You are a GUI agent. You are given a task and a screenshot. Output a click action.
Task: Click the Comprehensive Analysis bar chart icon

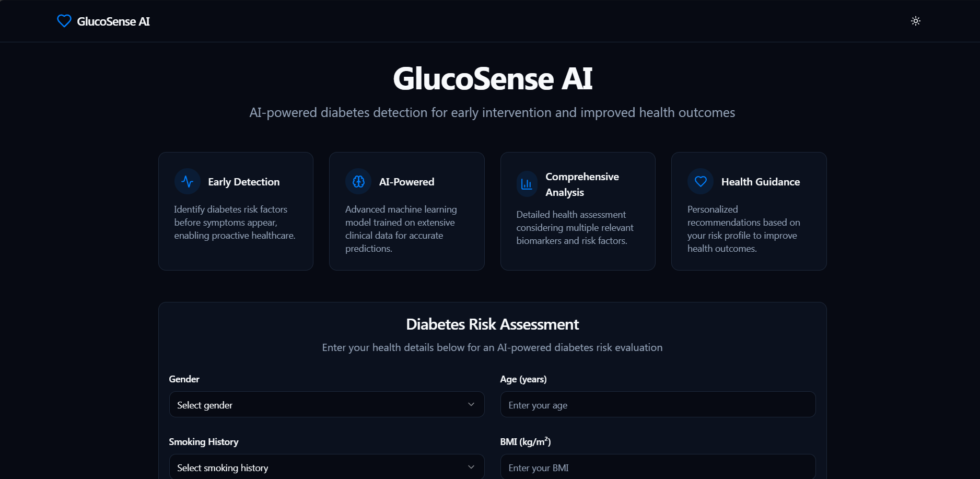click(527, 184)
